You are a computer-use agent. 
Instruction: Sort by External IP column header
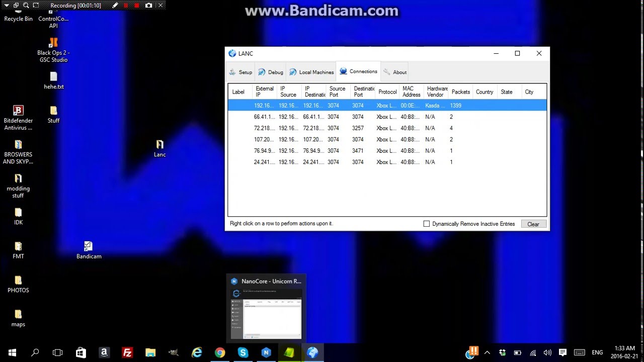265,92
